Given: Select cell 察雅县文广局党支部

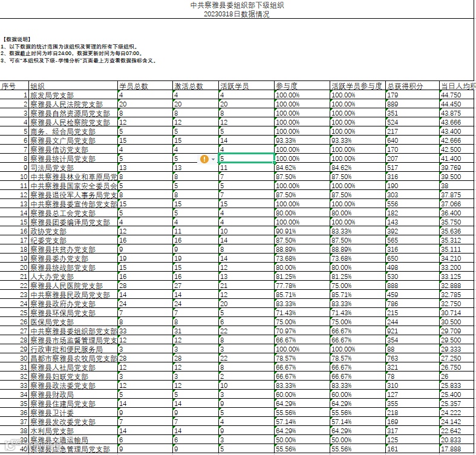Looking at the screenshot, I should pyautogui.click(x=73, y=140).
